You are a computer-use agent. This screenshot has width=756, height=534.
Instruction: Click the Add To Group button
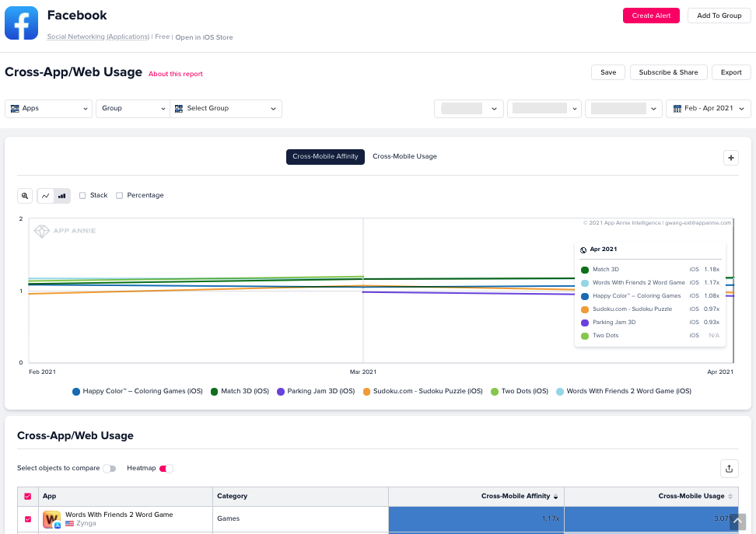[x=719, y=16]
